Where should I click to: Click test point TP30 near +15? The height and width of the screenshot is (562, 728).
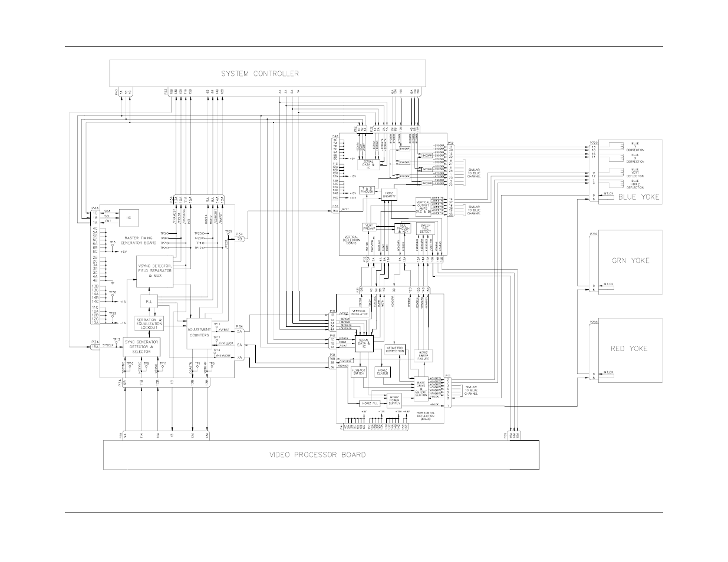click(112, 292)
